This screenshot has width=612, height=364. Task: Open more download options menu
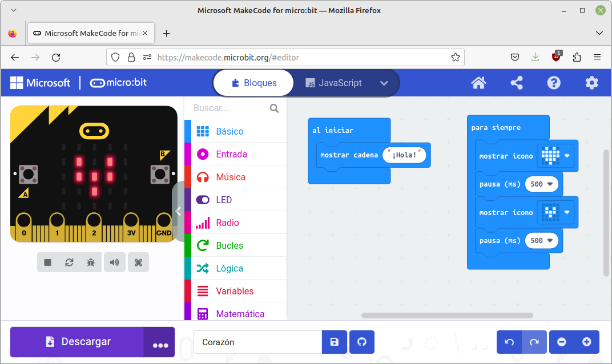160,342
